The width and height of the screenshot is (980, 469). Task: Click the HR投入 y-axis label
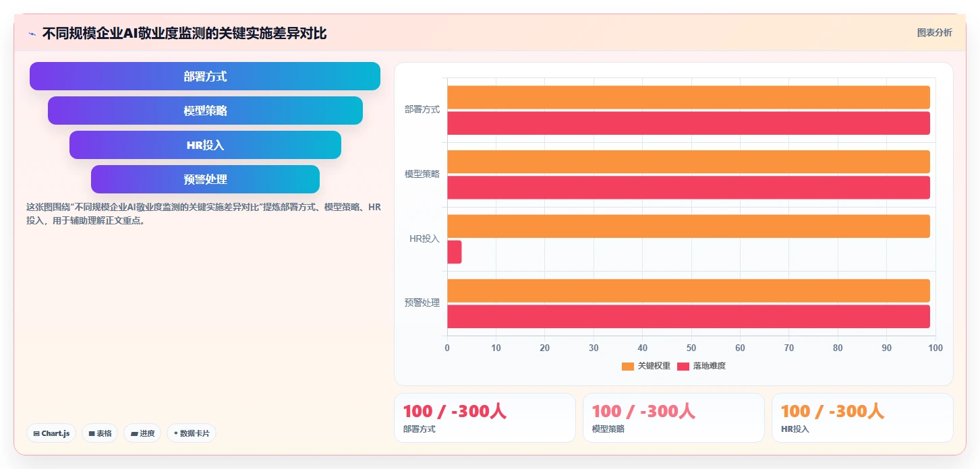tap(424, 239)
